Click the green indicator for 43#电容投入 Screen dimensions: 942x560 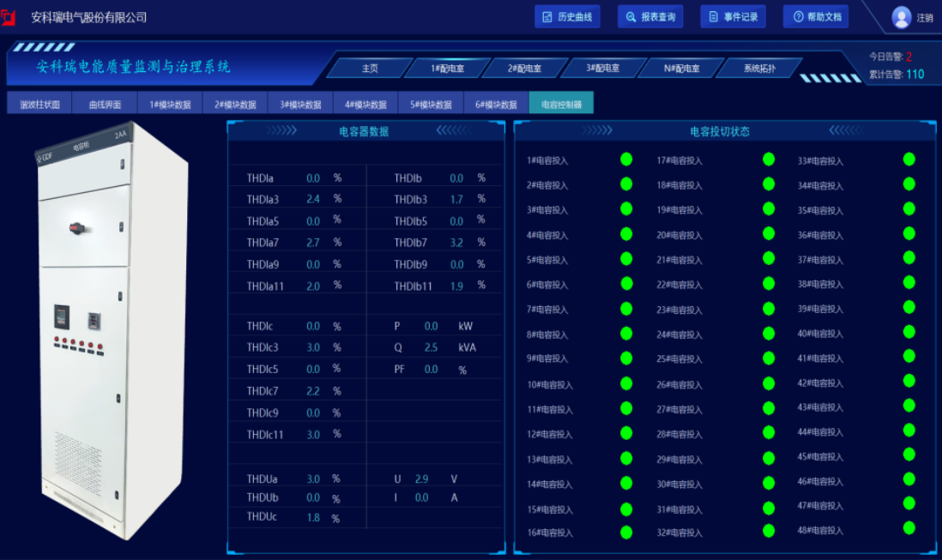click(x=909, y=406)
